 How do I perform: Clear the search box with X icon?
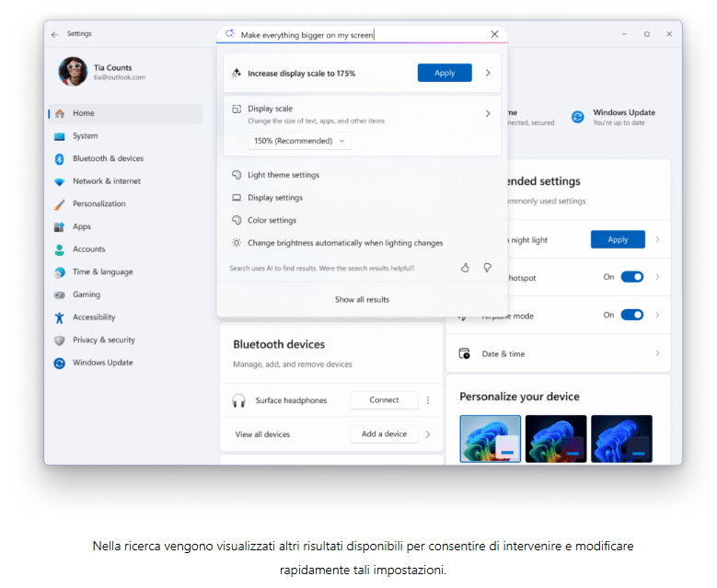(x=494, y=34)
